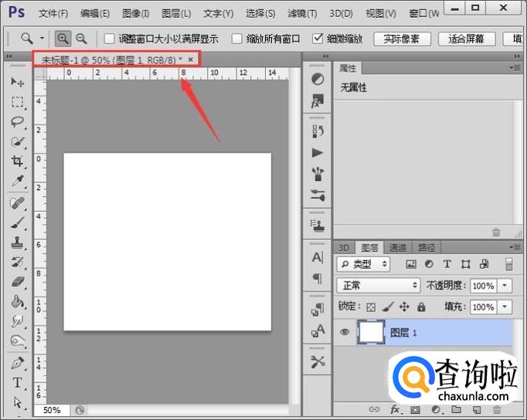Click the zoom out magnifier icon

tap(80, 38)
